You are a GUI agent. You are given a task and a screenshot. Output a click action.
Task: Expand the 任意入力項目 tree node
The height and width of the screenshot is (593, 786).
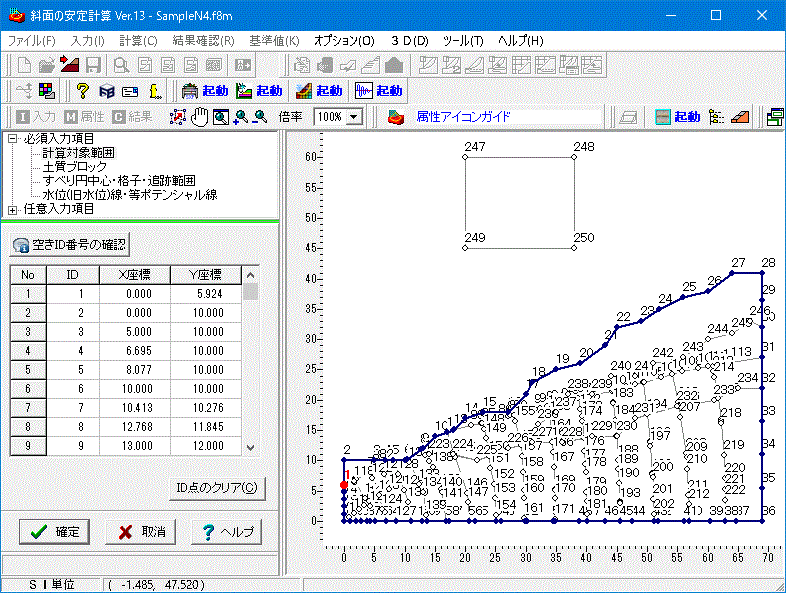click(12, 209)
